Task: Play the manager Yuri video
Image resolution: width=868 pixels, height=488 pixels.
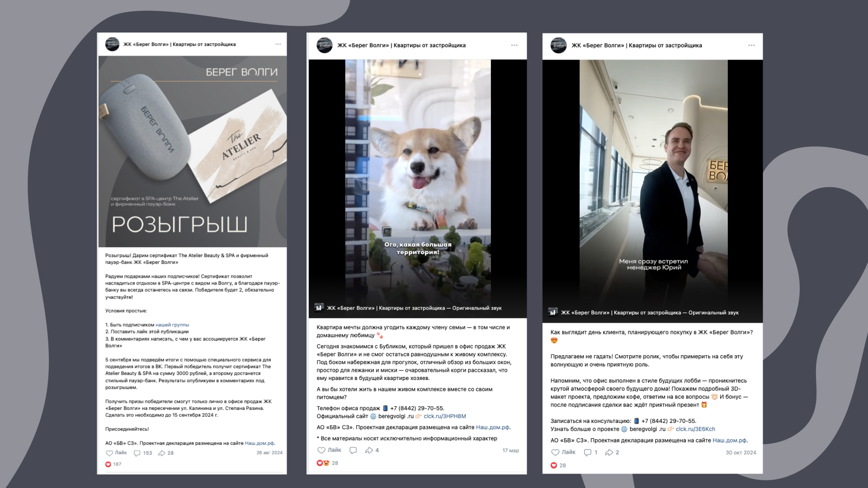Action: click(652, 191)
